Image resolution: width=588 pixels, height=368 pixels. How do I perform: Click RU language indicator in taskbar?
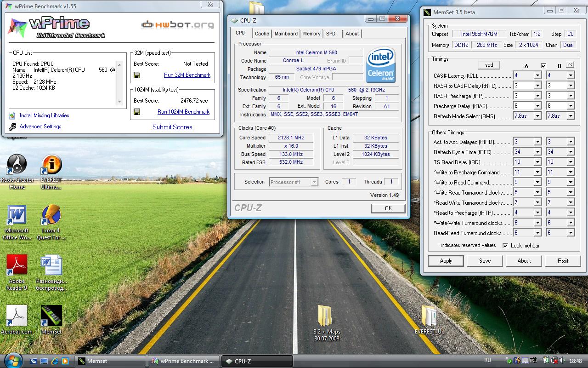click(x=488, y=361)
